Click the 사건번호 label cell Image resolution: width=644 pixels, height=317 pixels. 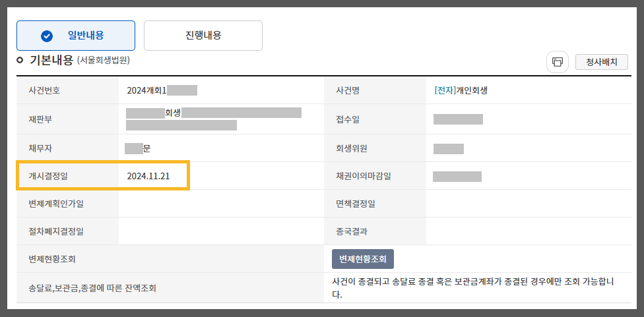[67, 90]
